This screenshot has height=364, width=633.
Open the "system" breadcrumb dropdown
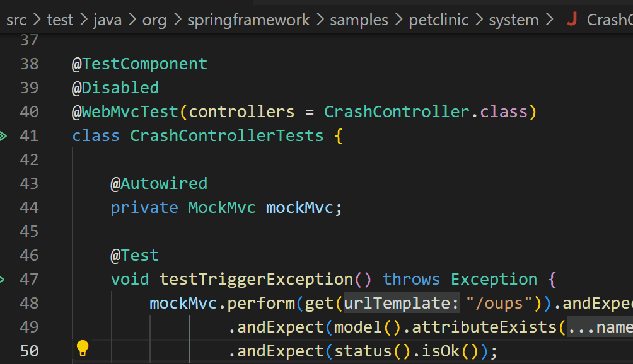513,19
